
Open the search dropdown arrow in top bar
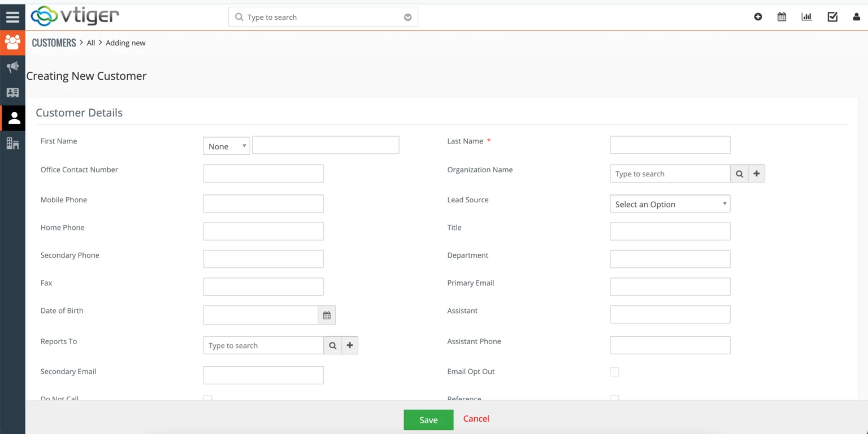point(407,17)
